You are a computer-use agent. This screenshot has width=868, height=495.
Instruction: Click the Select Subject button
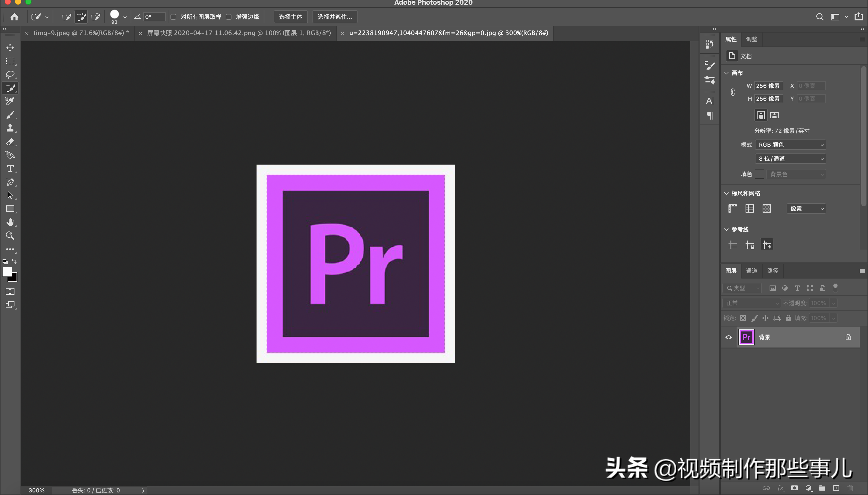coord(291,17)
